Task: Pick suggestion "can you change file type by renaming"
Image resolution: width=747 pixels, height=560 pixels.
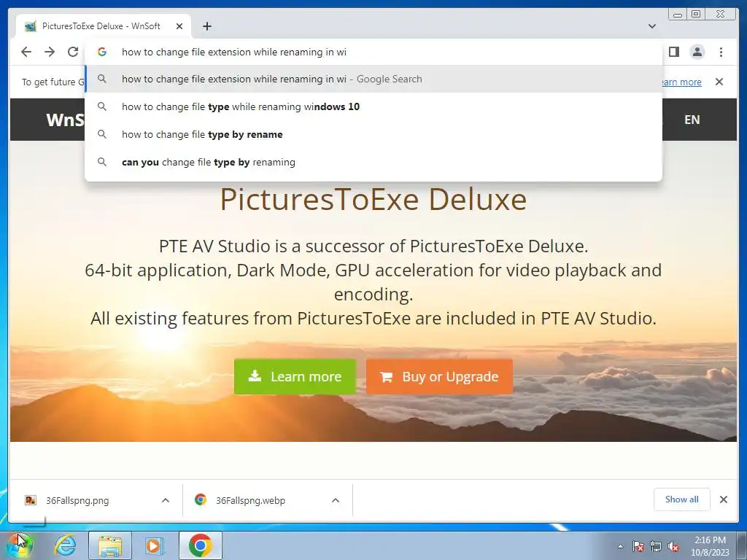Action: pos(373,162)
